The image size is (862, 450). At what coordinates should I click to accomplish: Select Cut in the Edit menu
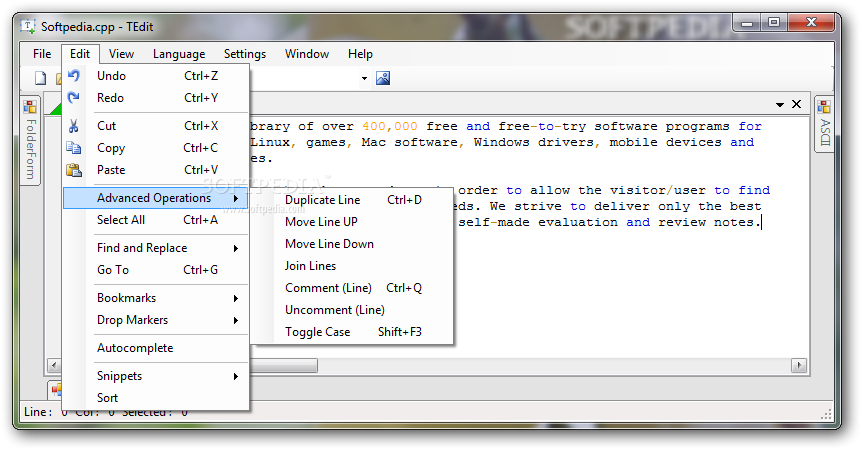156,126
